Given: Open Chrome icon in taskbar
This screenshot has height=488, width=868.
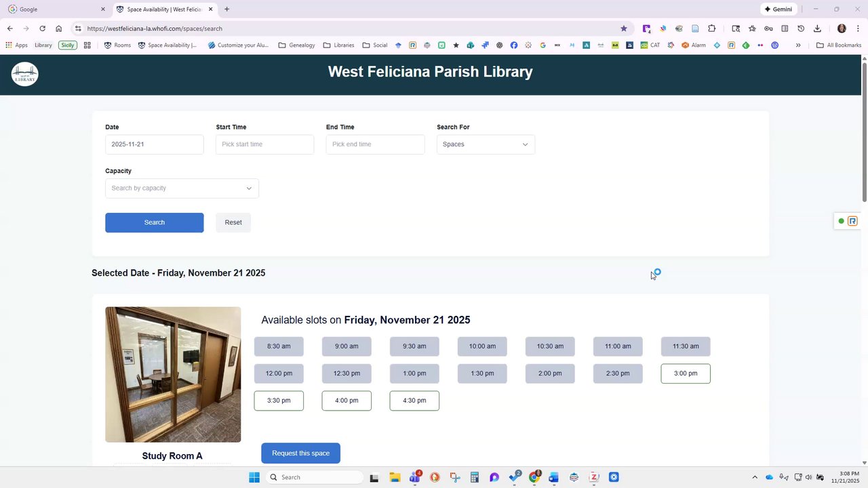Looking at the screenshot, I should [x=534, y=477].
